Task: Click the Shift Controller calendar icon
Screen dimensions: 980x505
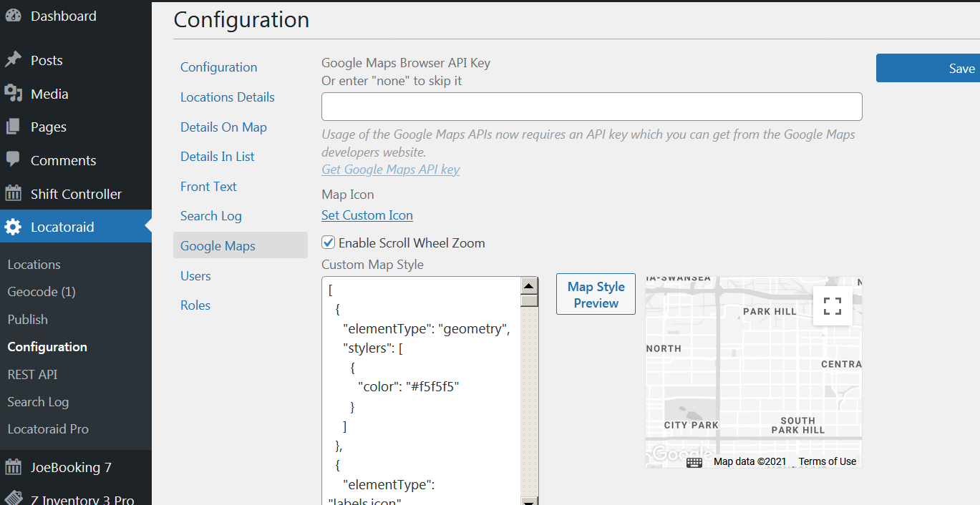Action: pos(13,194)
